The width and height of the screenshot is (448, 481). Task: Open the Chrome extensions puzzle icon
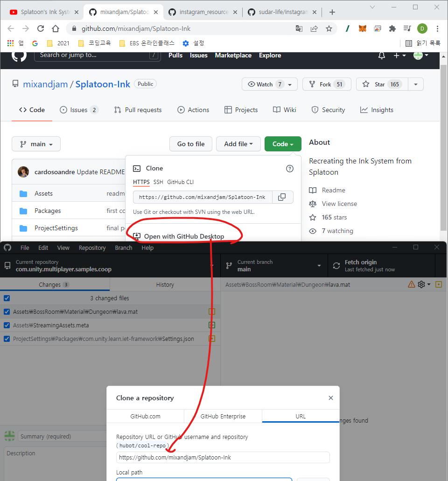[392, 28]
